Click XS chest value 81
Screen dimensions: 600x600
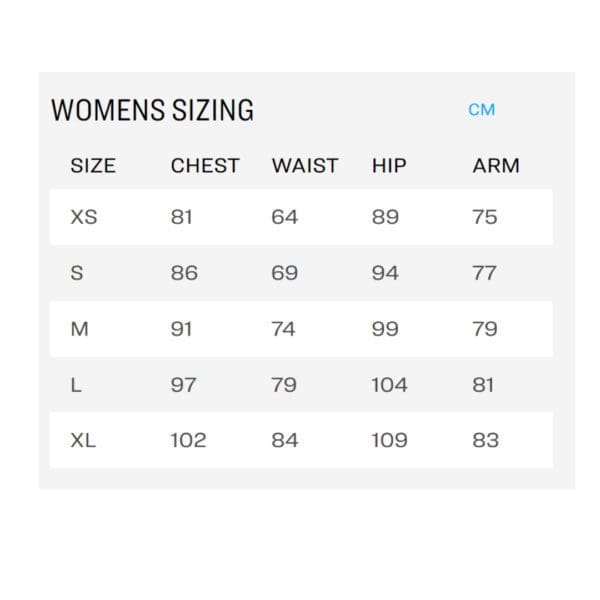181,217
